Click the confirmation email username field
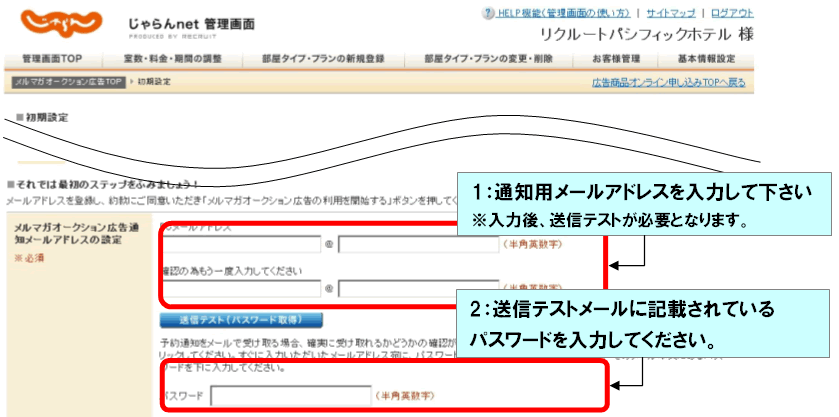The height and width of the screenshot is (417, 839). click(240, 289)
